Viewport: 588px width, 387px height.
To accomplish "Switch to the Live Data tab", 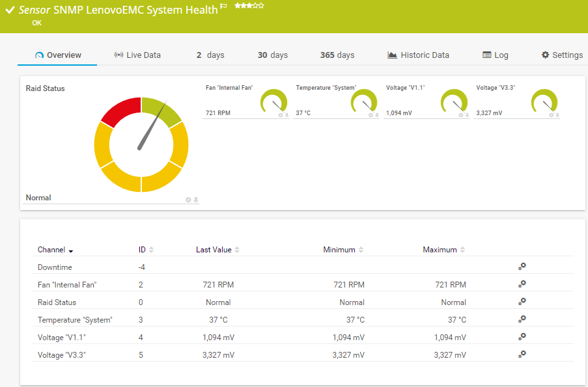I will [x=137, y=55].
